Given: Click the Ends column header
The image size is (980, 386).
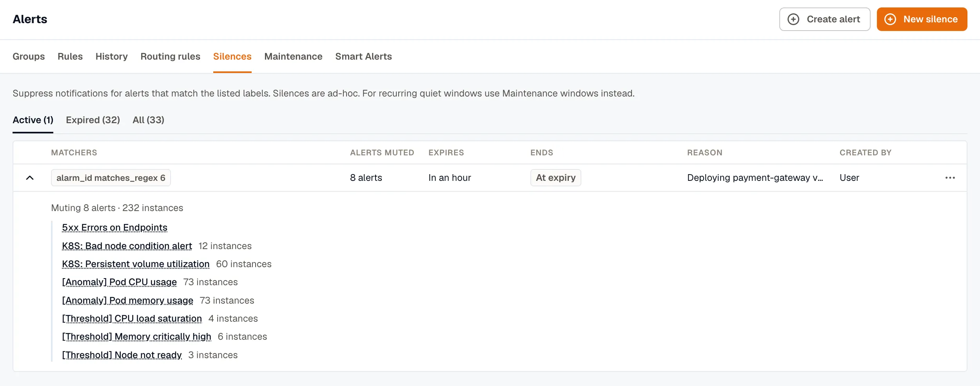Looking at the screenshot, I should pyautogui.click(x=542, y=153).
